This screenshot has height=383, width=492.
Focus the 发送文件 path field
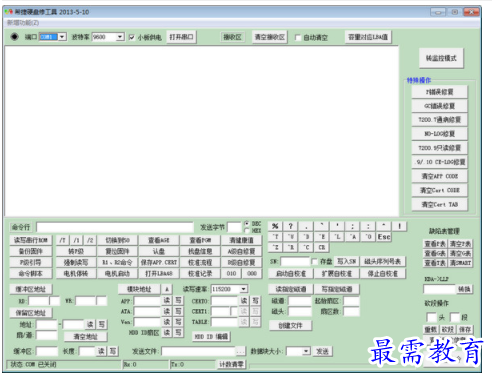[x=199, y=351]
